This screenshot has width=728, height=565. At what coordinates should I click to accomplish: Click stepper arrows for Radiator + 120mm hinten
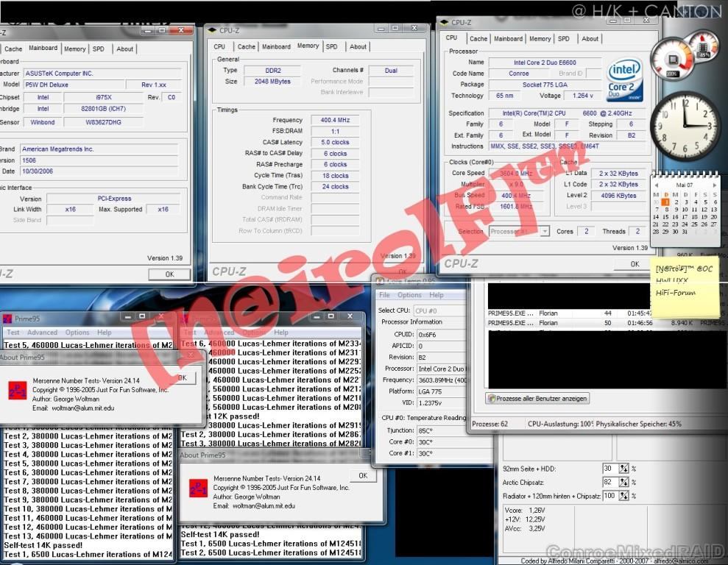pos(623,497)
